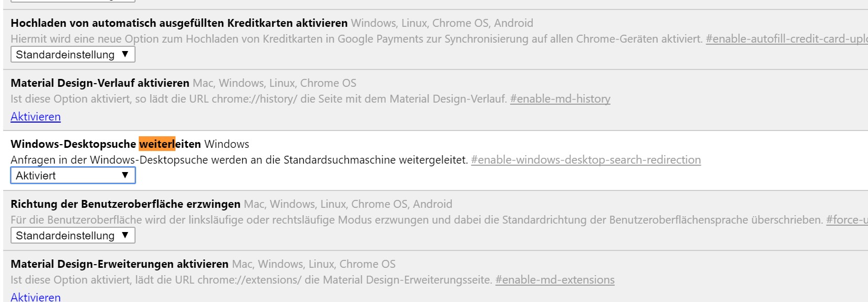Click heading "Hochladen von automatisch ausgefüllten Kreditkarten aktivieren"

[179, 23]
